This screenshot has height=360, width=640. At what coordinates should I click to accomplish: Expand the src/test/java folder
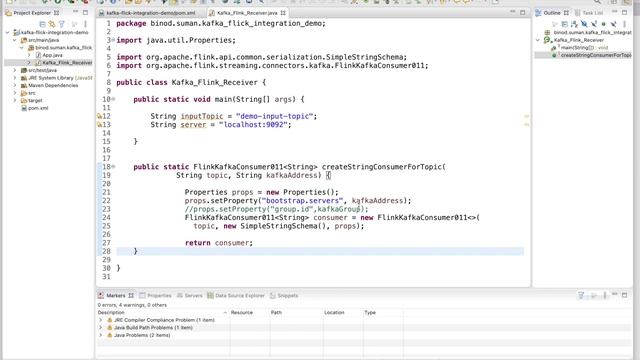click(x=15, y=70)
